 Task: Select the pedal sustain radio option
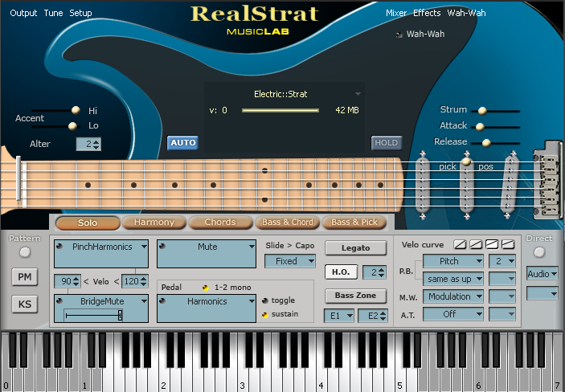pos(265,315)
